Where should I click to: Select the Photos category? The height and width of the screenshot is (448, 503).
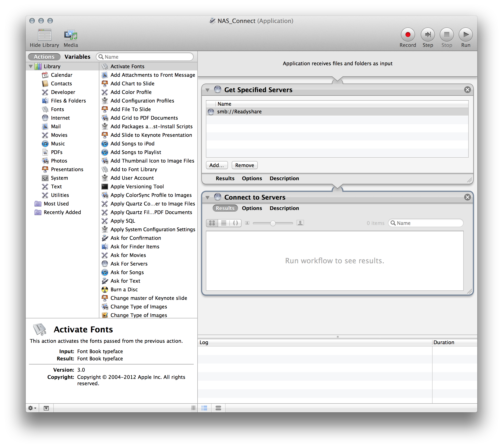coord(59,161)
